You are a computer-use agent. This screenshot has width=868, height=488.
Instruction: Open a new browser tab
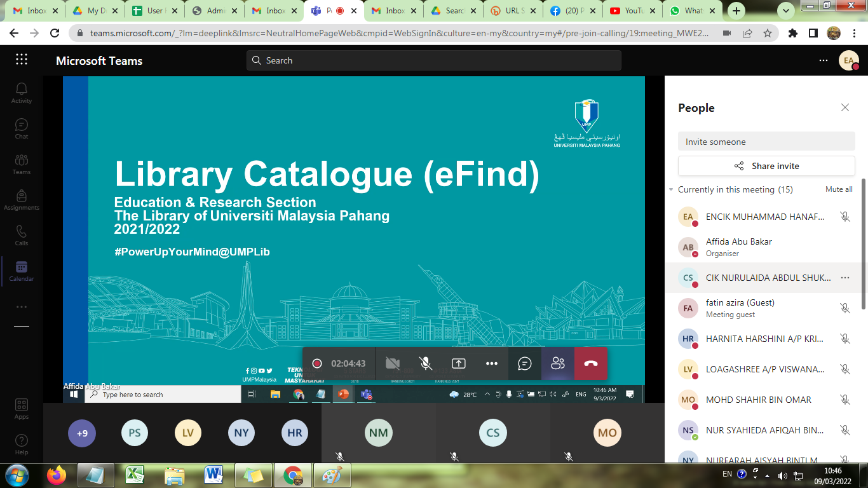point(736,11)
